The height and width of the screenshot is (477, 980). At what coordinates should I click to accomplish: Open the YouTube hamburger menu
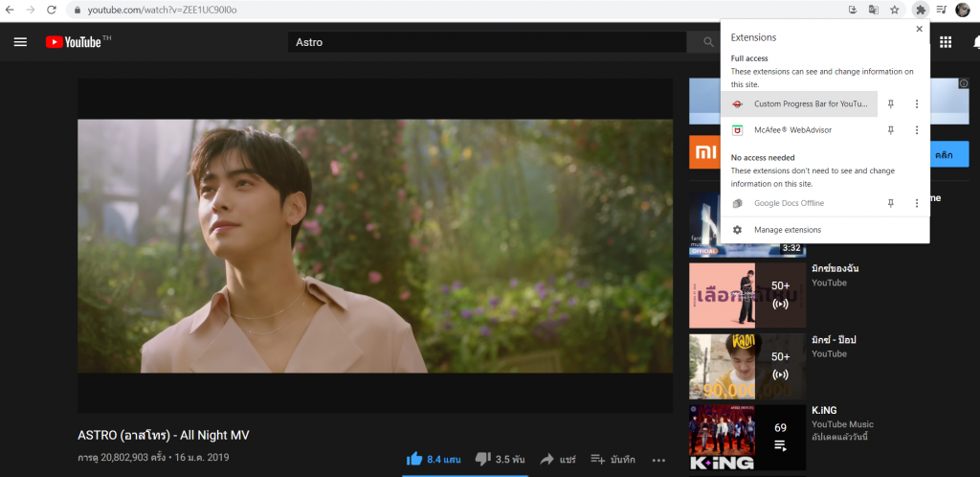coord(21,42)
